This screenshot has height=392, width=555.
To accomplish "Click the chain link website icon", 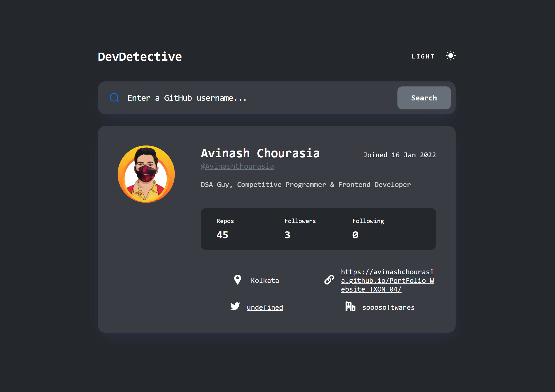I will tap(329, 280).
